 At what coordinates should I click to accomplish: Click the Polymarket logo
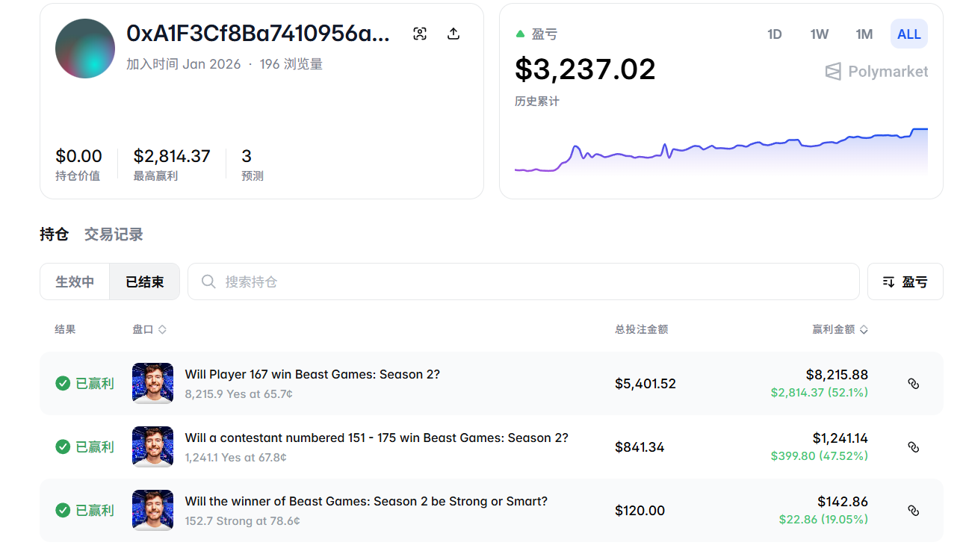click(x=876, y=72)
